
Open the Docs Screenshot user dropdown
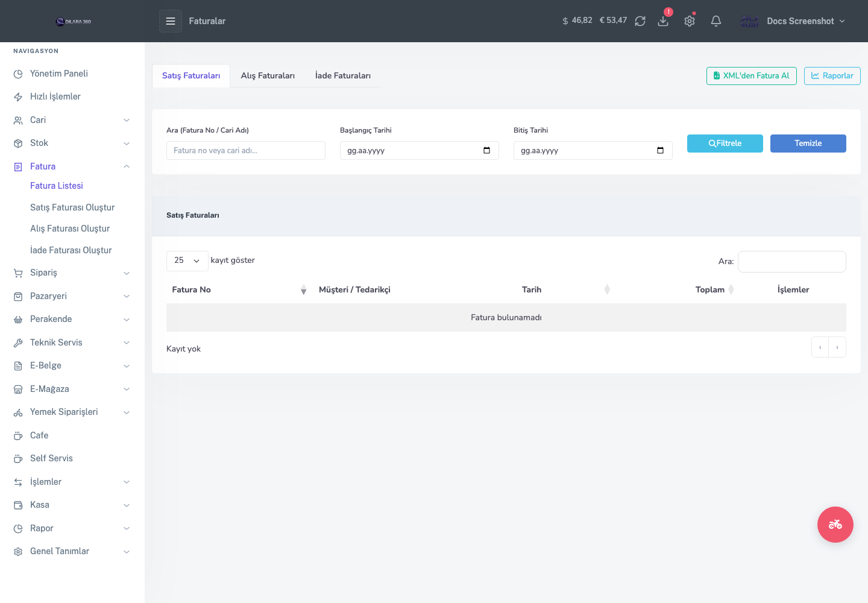pos(794,21)
